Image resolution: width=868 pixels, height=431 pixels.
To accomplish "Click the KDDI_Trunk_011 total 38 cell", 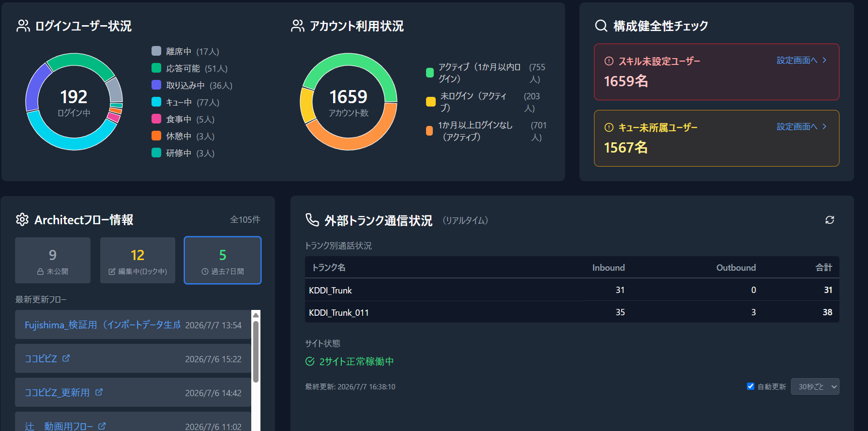I will coord(827,312).
